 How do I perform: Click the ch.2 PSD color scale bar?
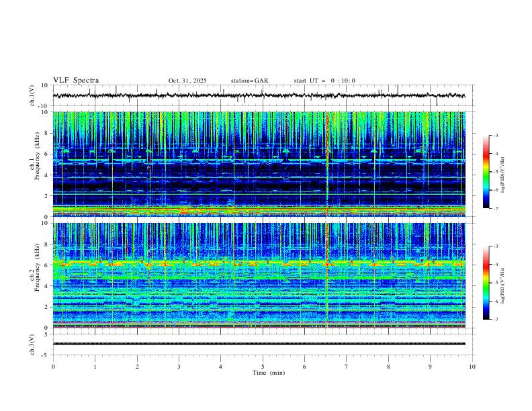tap(486, 283)
